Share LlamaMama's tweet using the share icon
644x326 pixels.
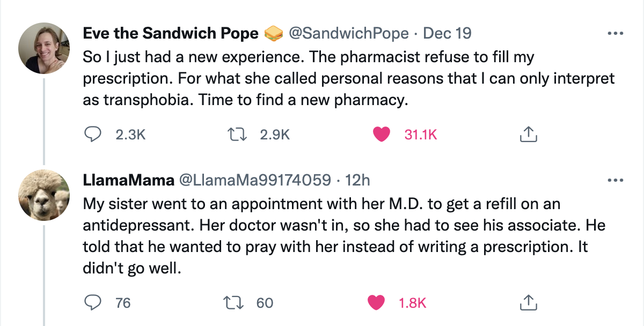(528, 302)
